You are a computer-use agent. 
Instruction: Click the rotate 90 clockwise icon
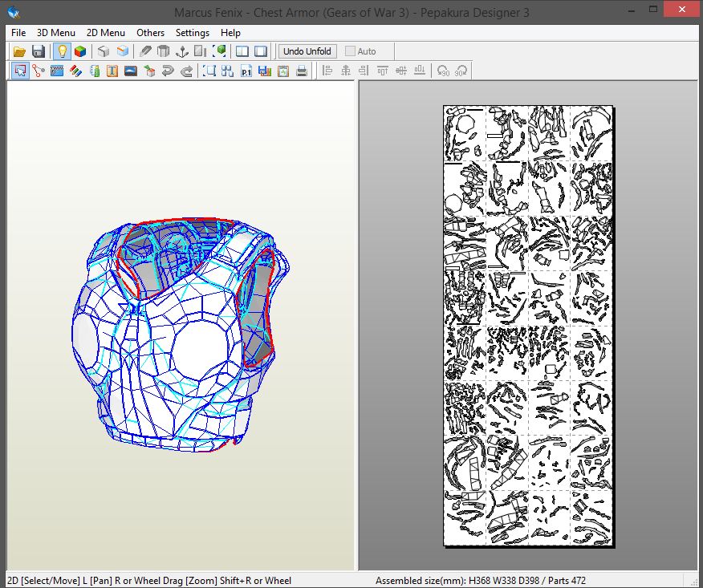(461, 71)
